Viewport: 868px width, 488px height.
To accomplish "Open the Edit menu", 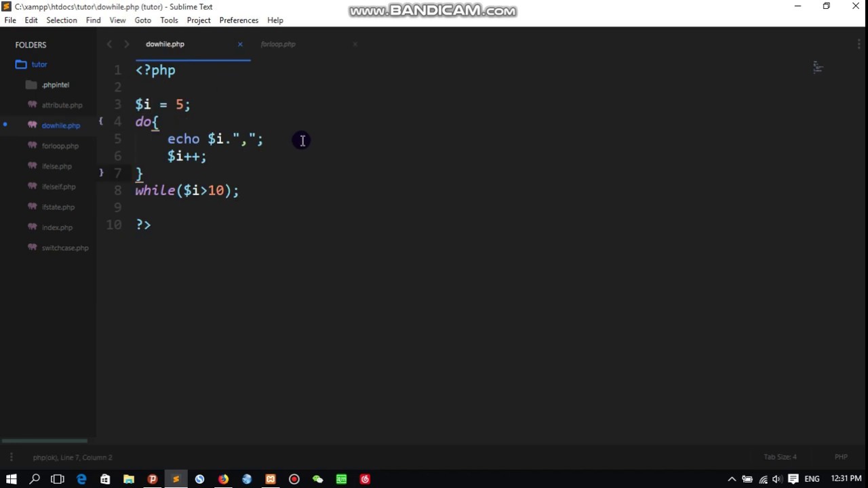I will pyautogui.click(x=31, y=20).
